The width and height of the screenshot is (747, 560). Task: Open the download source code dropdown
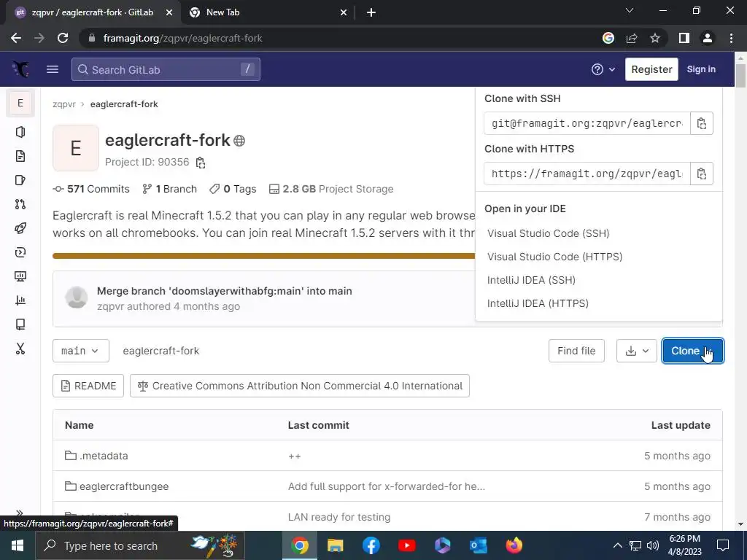pyautogui.click(x=636, y=351)
